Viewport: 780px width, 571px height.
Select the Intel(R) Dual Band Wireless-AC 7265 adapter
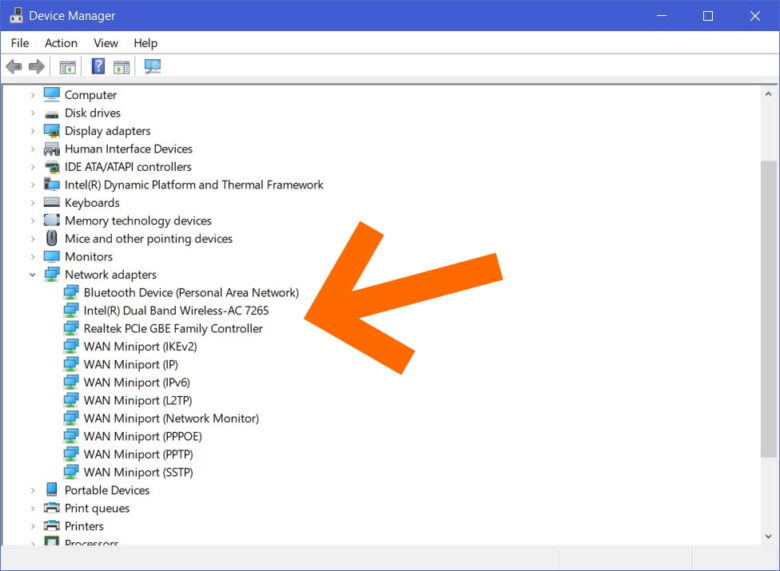pyautogui.click(x=176, y=311)
